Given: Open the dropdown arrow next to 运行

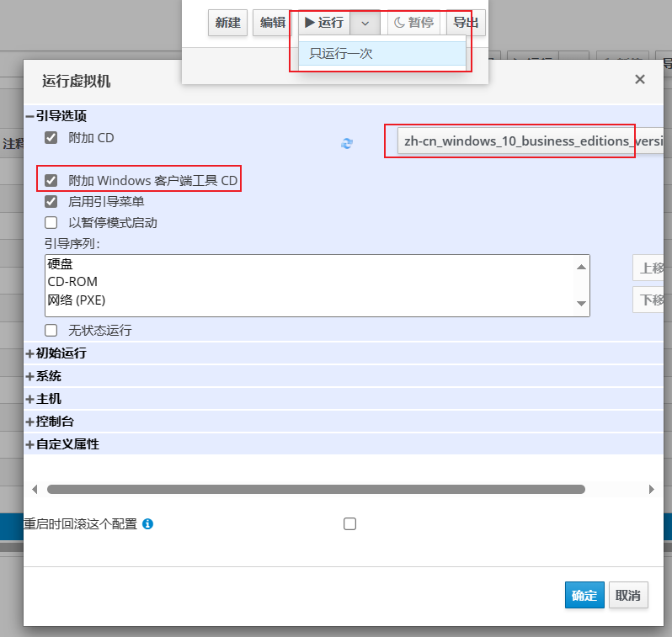Looking at the screenshot, I should pyautogui.click(x=365, y=23).
